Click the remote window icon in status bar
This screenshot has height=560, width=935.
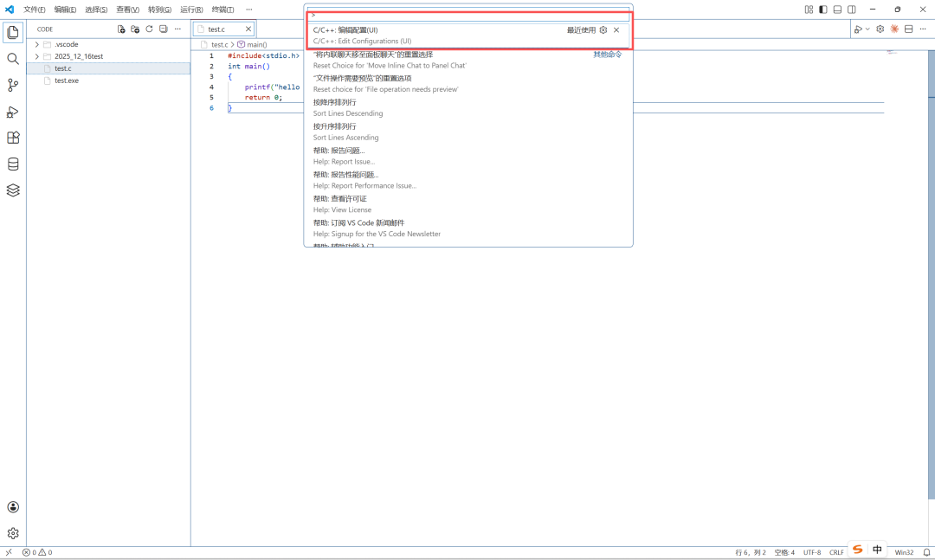pyautogui.click(x=9, y=552)
